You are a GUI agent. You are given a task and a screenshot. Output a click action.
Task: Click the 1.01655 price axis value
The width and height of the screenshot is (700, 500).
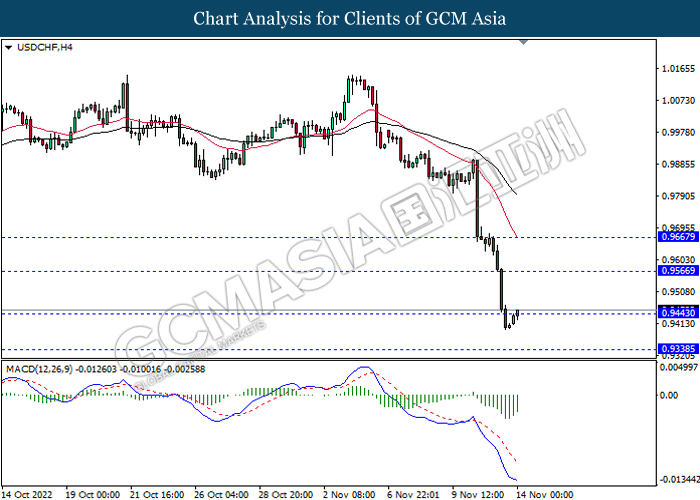pyautogui.click(x=678, y=69)
